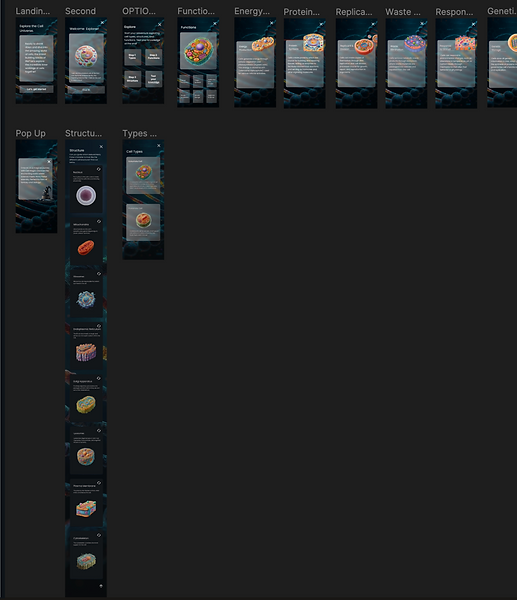Select the text card in Landing frame
The image size is (517, 600).
[x=36, y=59]
